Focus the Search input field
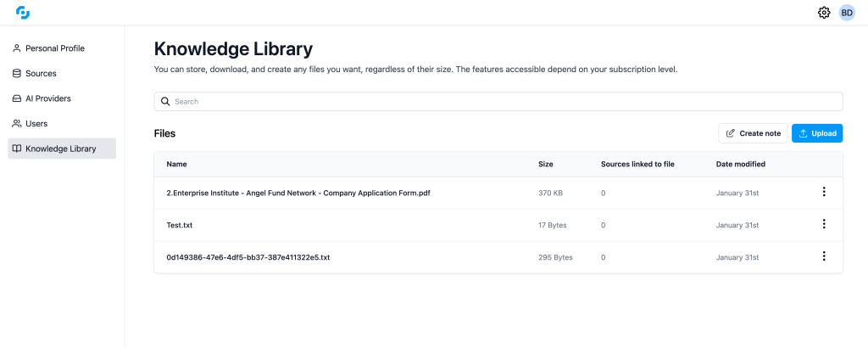Viewport: 868px width, 348px height. [x=498, y=101]
